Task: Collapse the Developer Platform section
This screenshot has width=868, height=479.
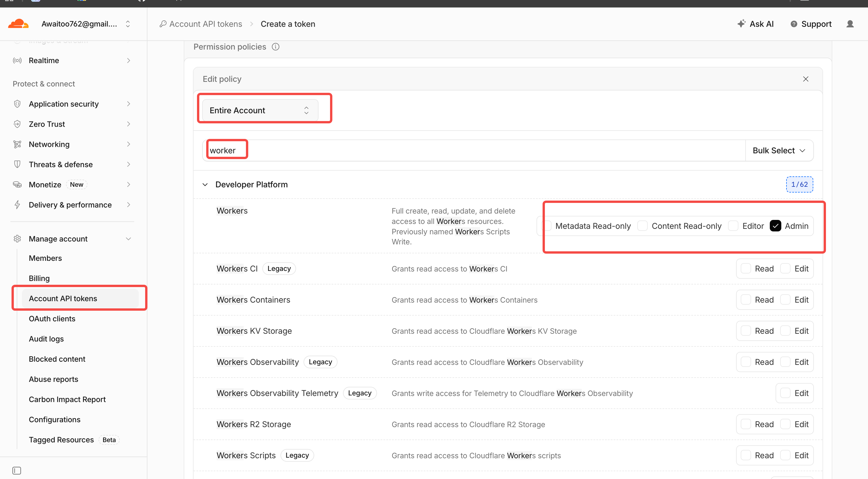Action: pos(205,184)
